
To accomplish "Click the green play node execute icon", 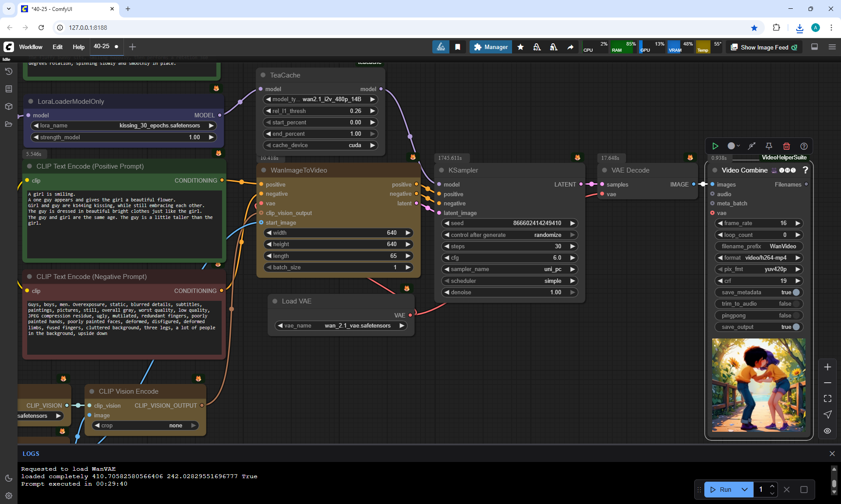I will (715, 146).
